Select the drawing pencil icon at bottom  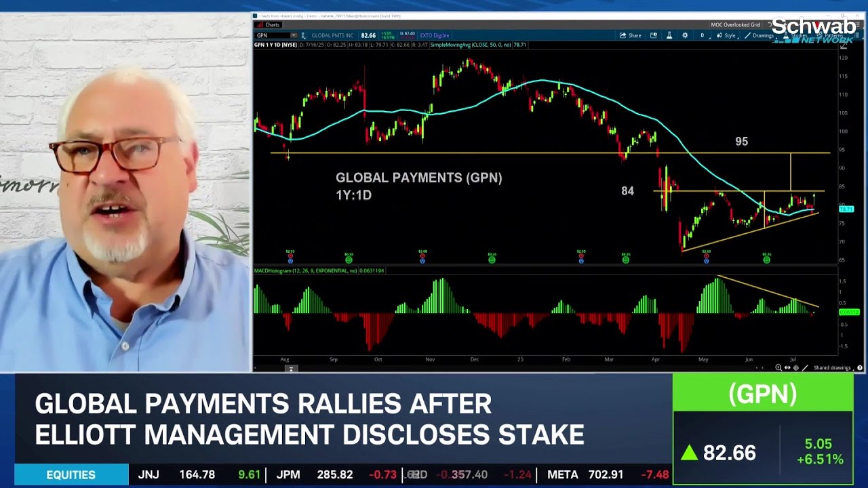[805, 367]
